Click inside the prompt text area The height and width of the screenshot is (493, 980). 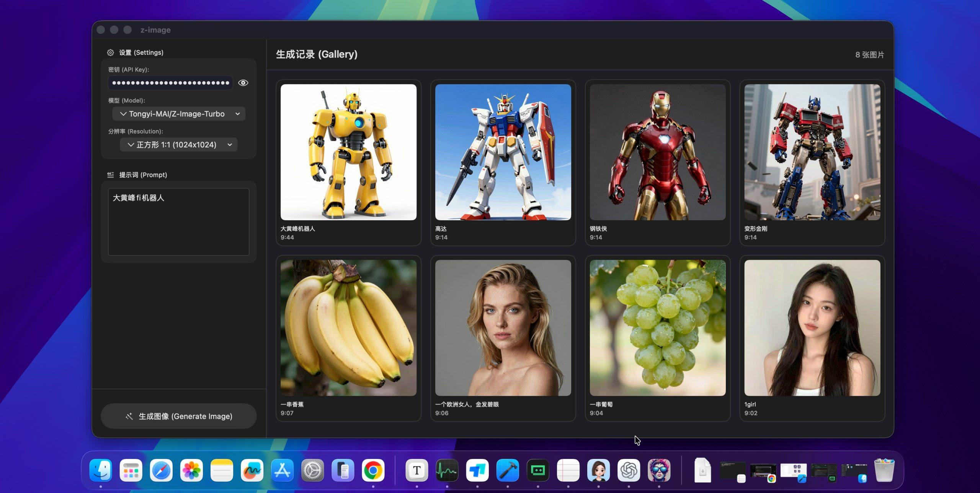[x=179, y=222]
